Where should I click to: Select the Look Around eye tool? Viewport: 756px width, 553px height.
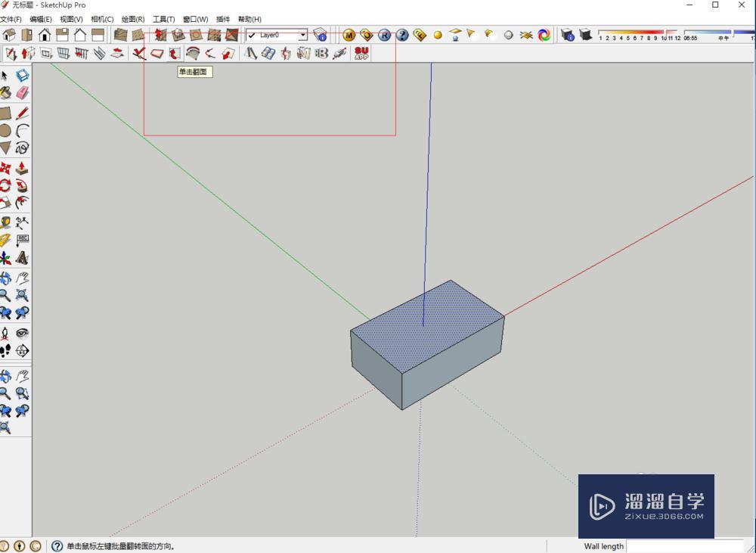coord(22,333)
